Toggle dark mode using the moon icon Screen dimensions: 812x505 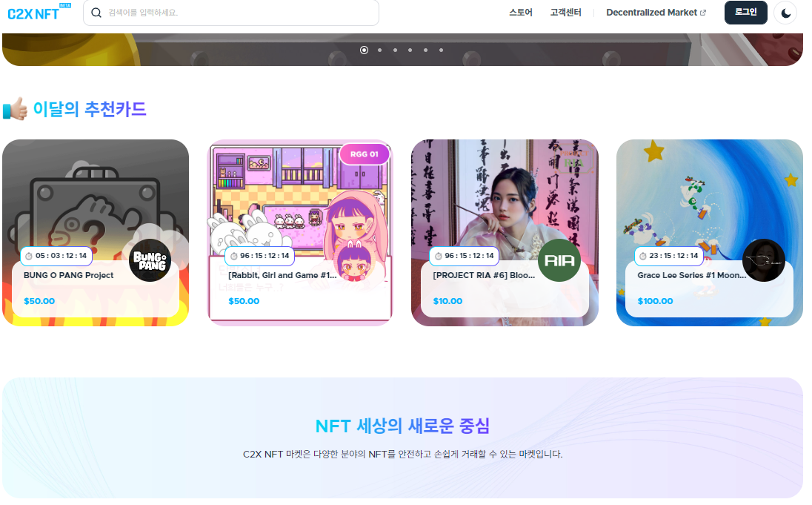click(x=785, y=13)
